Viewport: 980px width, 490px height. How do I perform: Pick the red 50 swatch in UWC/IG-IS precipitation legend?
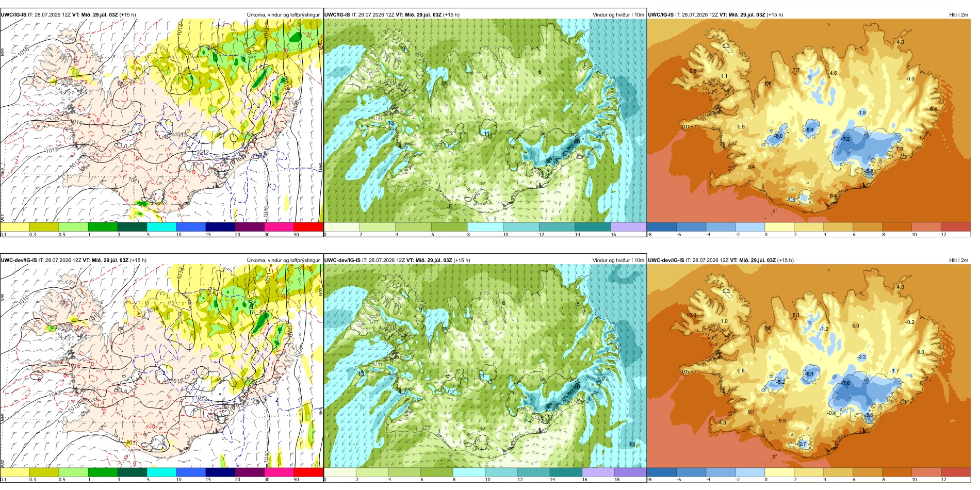tap(308, 227)
